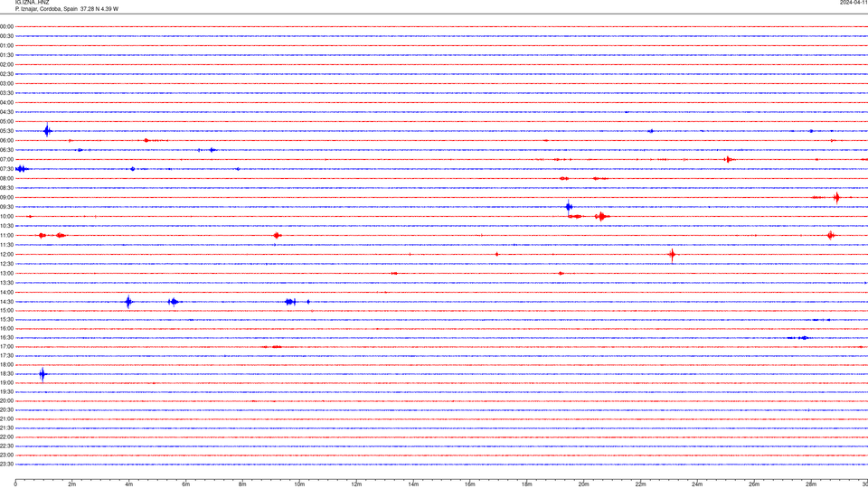The image size is (868, 488).
Task: Select the blue spike on the 18:30 trace
Action: coord(42,374)
